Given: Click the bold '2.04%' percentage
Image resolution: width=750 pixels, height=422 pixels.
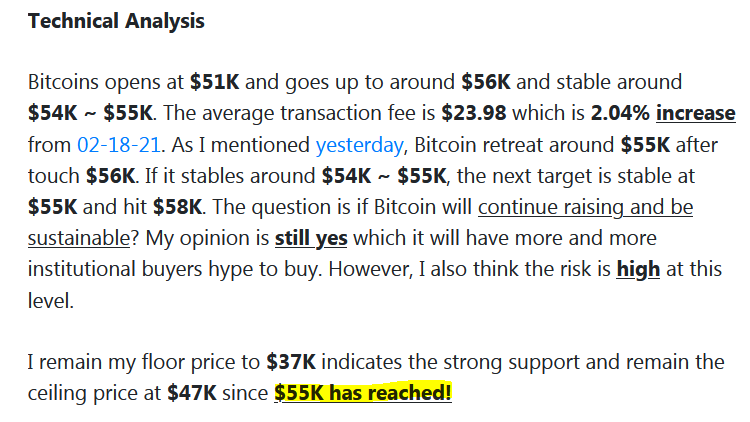Looking at the screenshot, I should [x=620, y=113].
